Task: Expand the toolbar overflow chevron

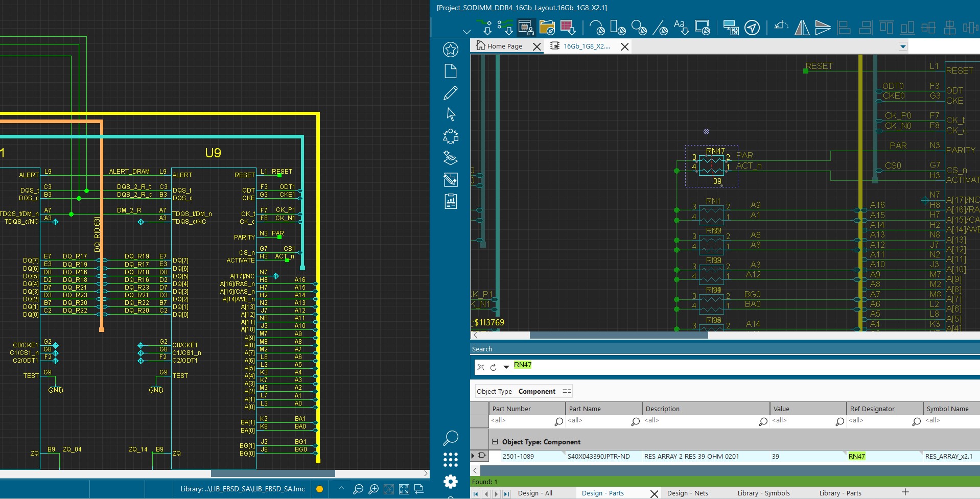Action: (466, 32)
